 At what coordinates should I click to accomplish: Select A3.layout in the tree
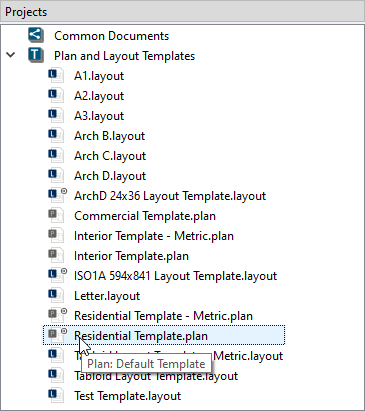99,116
